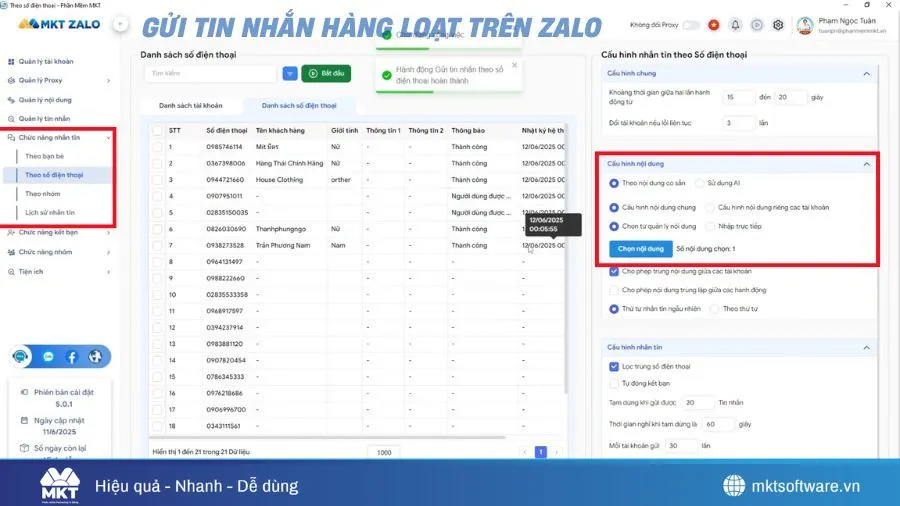Viewport: 900px width, 506px height.
Task: Click the Tìm kiếm search field
Action: point(211,73)
